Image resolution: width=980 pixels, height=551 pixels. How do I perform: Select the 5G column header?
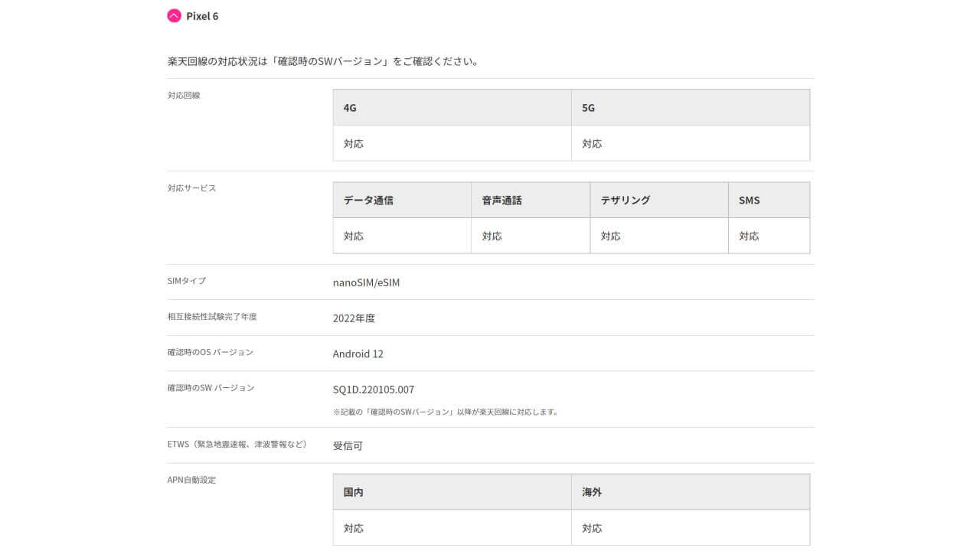pyautogui.click(x=588, y=108)
